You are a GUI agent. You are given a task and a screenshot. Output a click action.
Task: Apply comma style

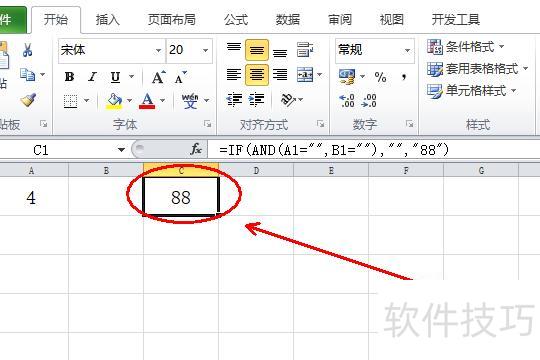[404, 76]
